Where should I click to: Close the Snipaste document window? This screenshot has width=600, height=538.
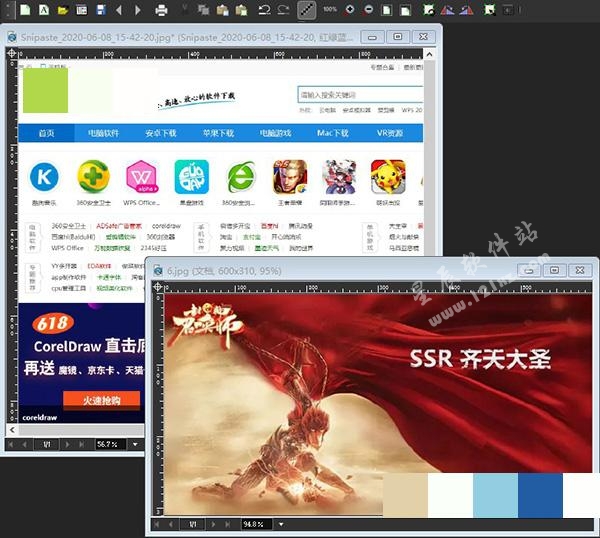pyautogui.click(x=423, y=37)
